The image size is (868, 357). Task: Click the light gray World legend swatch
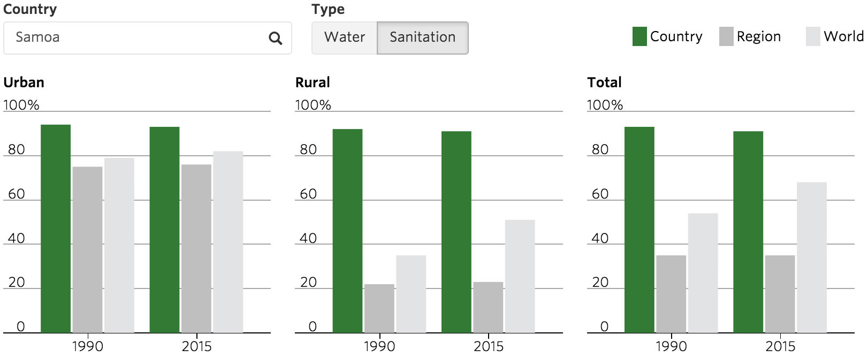[x=813, y=36]
